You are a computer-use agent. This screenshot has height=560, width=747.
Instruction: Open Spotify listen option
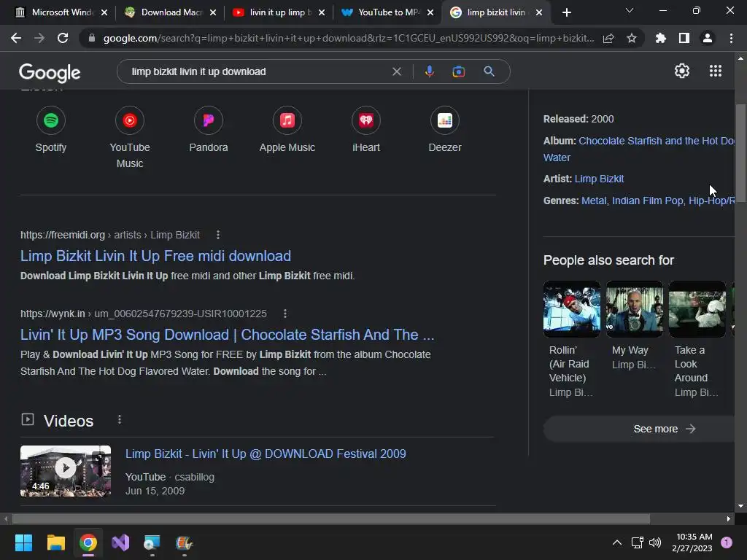(51, 130)
